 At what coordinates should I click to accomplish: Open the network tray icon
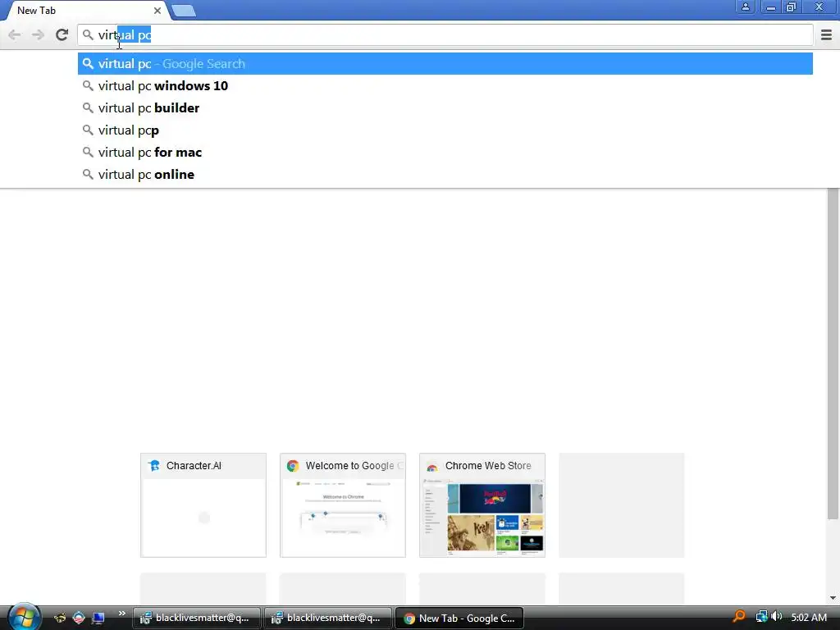761,617
